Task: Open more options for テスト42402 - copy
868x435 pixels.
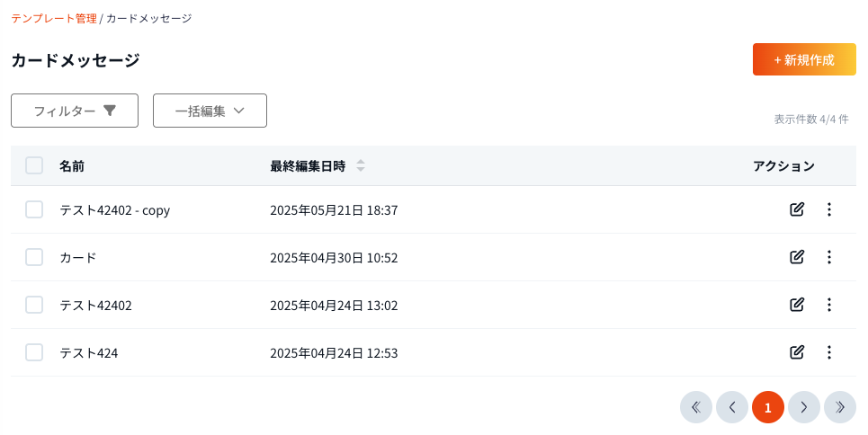Action: coord(828,209)
